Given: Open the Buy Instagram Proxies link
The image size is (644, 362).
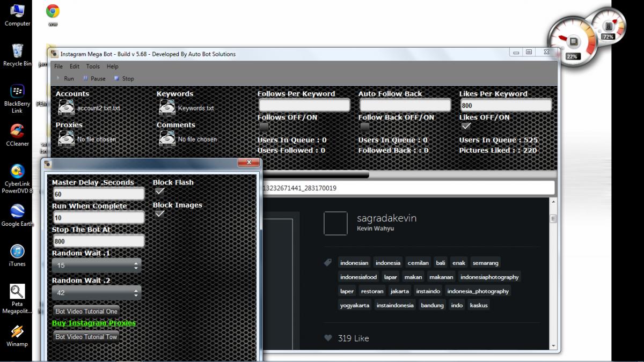Looking at the screenshot, I should click(94, 323).
